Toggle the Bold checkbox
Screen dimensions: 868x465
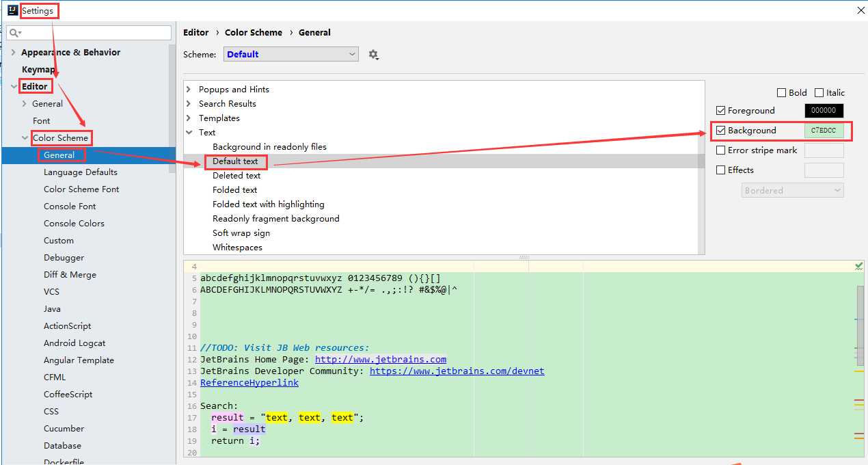pyautogui.click(x=781, y=93)
